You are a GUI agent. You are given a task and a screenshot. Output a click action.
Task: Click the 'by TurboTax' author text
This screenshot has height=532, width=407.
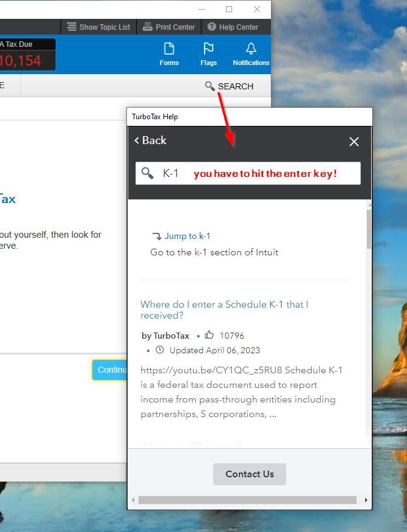coord(165,336)
